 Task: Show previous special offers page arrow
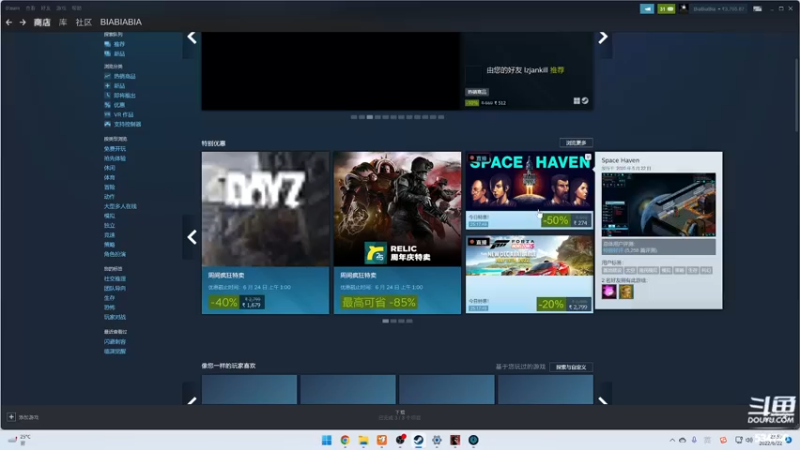point(192,237)
